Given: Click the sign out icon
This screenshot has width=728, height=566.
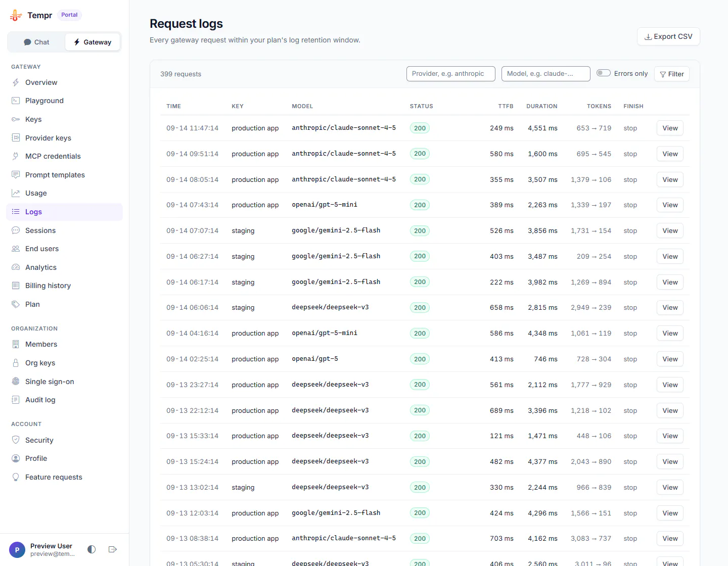Looking at the screenshot, I should [x=113, y=549].
